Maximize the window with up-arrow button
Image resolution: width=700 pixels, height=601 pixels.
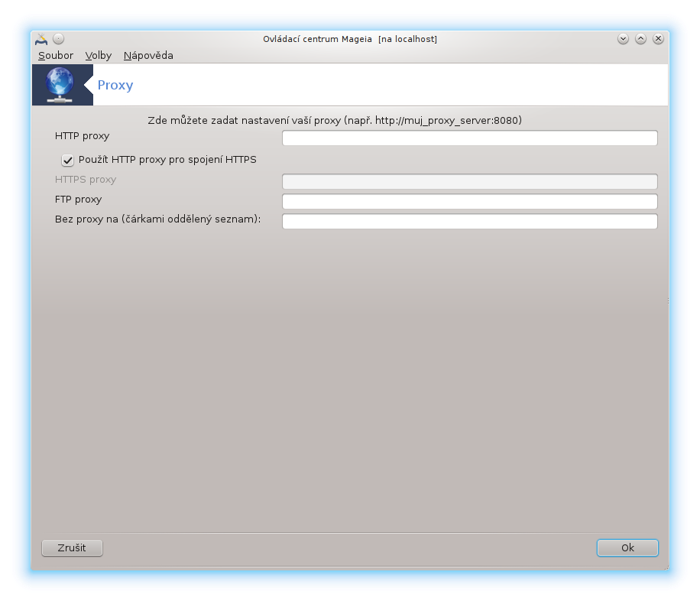tap(640, 39)
